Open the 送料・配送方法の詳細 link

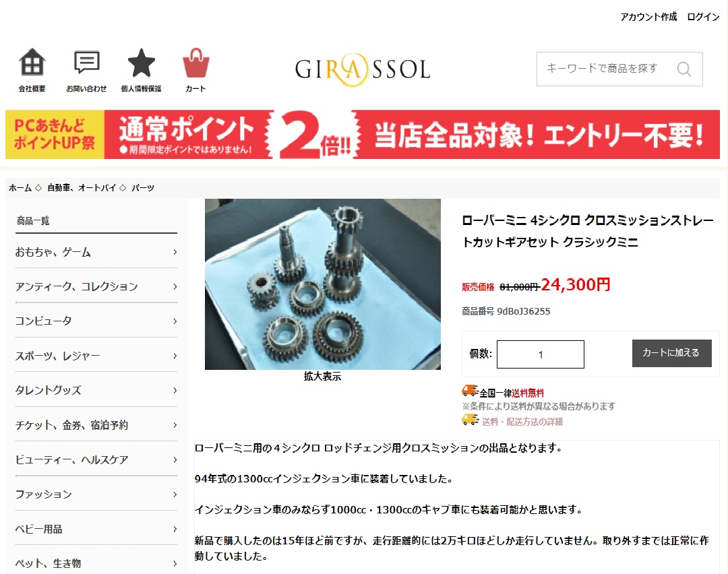click(x=522, y=422)
